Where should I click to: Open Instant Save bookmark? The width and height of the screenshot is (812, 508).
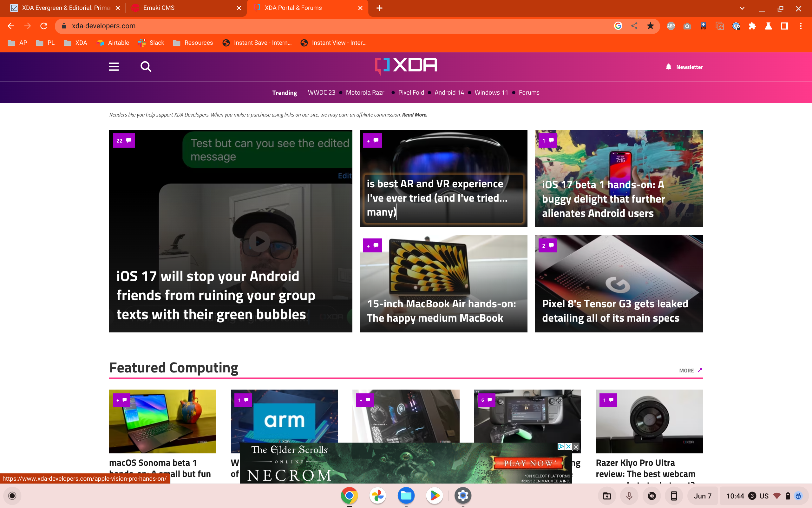(x=257, y=43)
